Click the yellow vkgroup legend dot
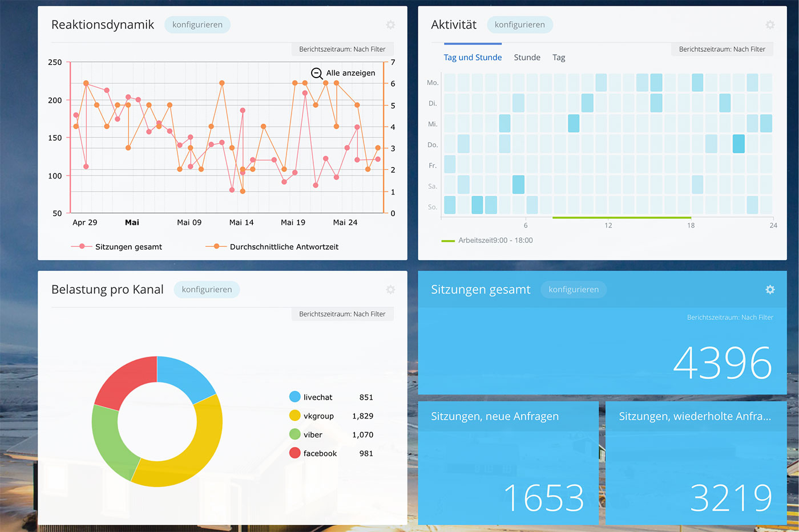 294,416
